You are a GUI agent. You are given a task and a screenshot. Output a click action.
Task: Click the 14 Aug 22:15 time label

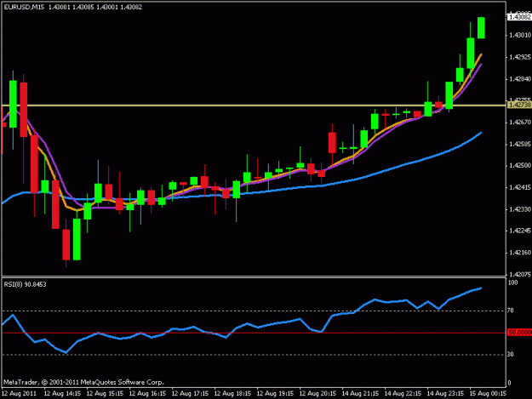403,394
